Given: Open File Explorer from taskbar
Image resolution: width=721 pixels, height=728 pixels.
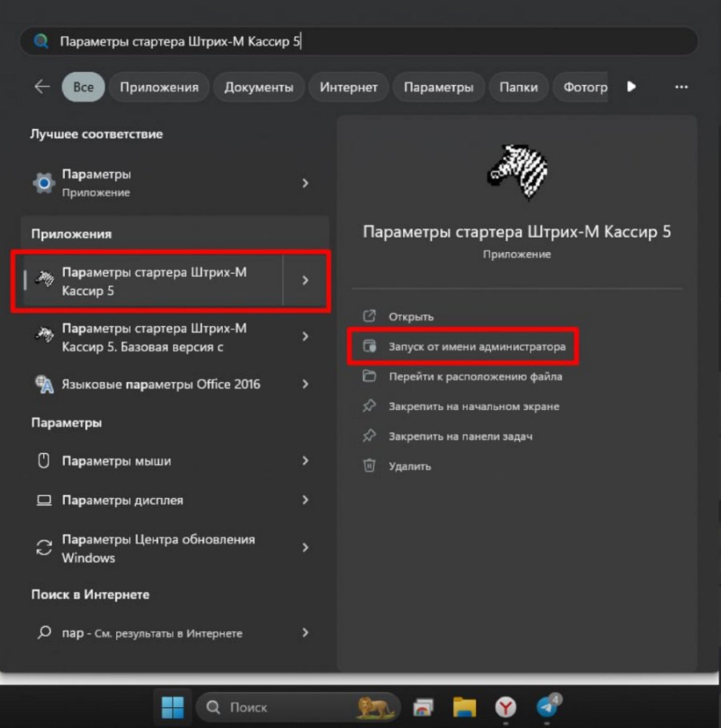Looking at the screenshot, I should point(464,707).
